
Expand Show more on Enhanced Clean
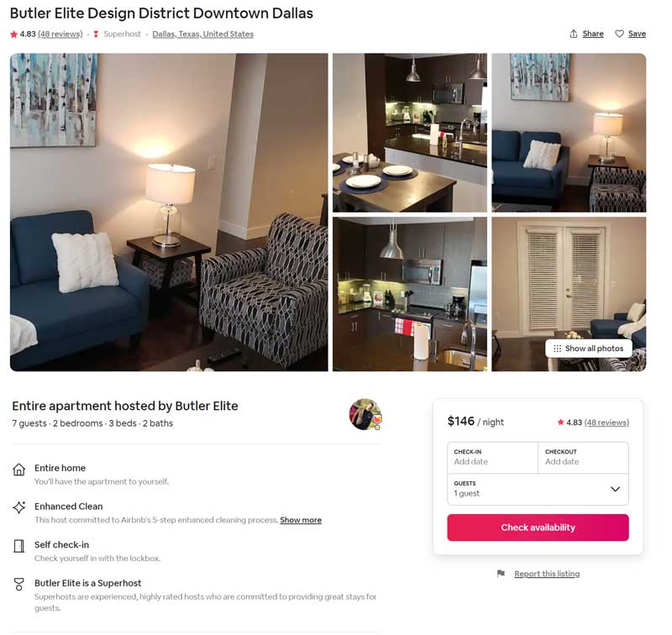[301, 520]
